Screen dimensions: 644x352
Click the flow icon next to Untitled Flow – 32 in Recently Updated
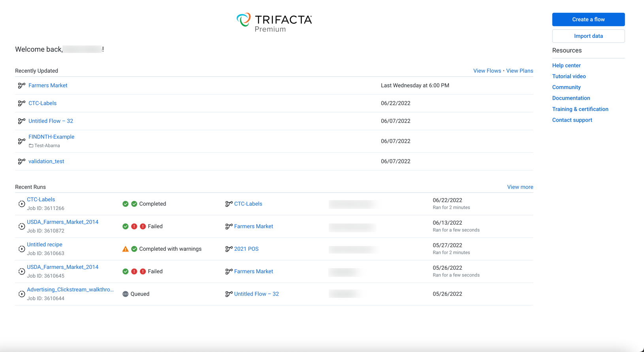[22, 121]
